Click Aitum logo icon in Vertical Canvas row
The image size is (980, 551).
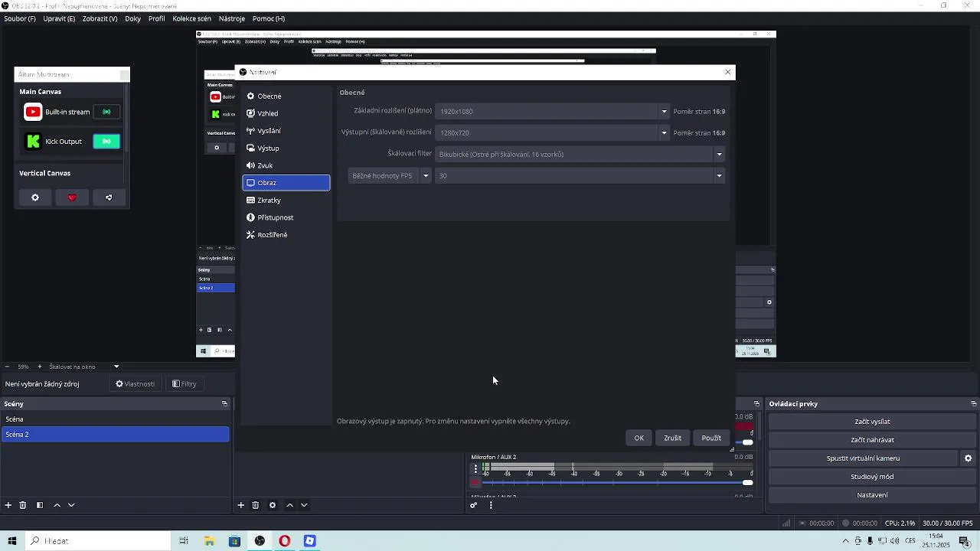(x=109, y=197)
